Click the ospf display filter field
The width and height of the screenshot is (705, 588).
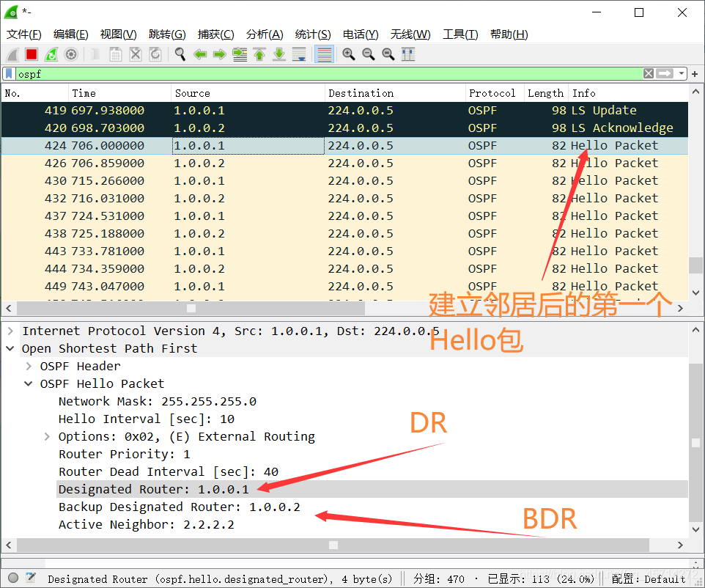point(328,74)
